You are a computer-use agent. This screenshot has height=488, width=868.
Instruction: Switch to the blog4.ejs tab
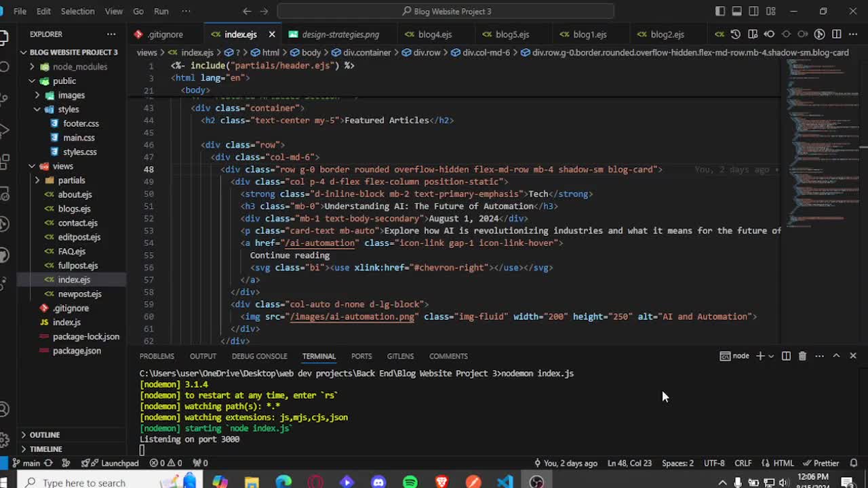435,34
